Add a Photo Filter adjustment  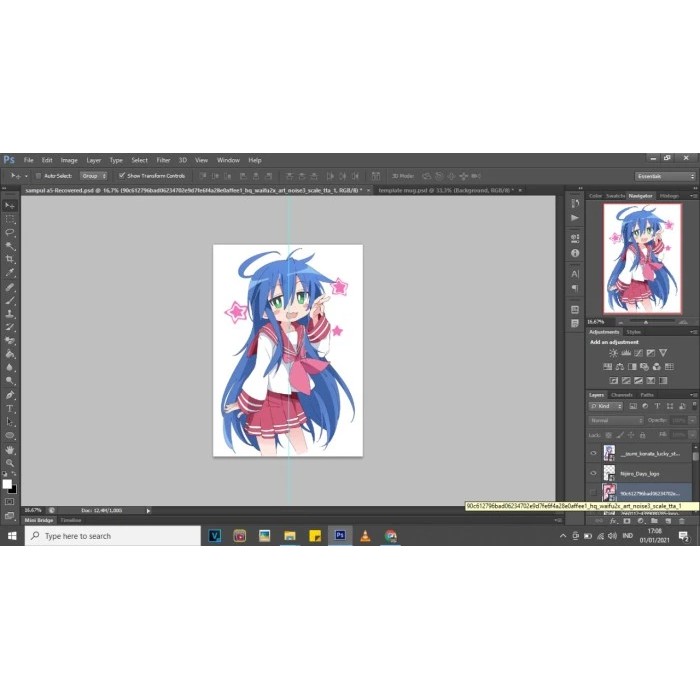click(x=644, y=367)
